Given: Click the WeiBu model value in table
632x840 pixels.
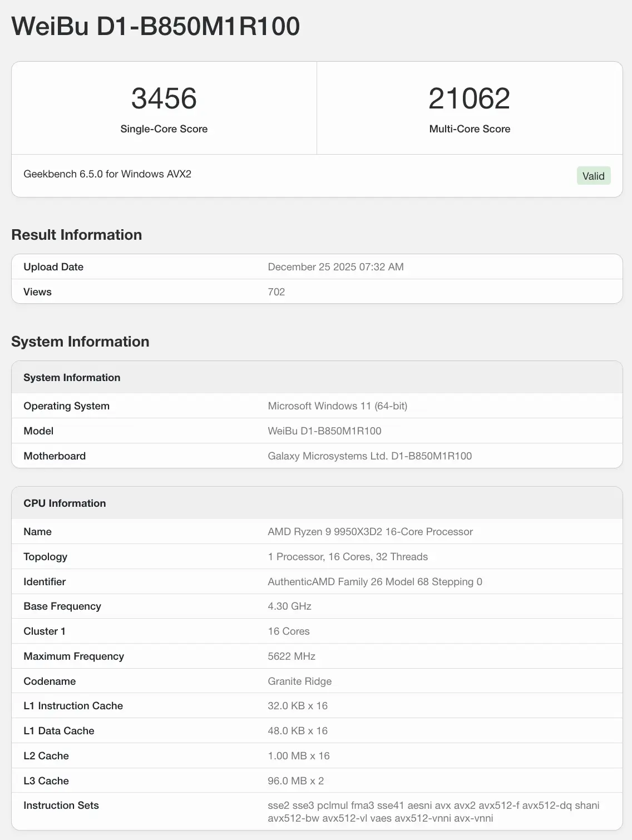Looking at the screenshot, I should pos(324,431).
